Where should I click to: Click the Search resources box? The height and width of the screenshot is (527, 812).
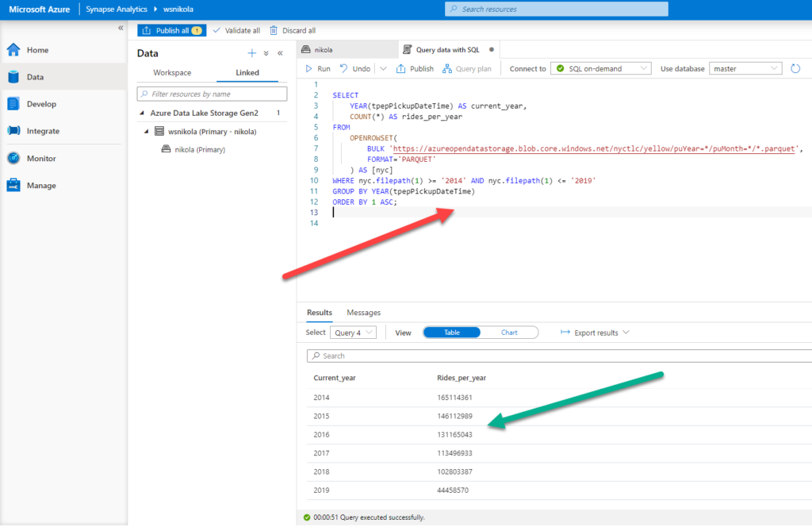click(x=556, y=9)
